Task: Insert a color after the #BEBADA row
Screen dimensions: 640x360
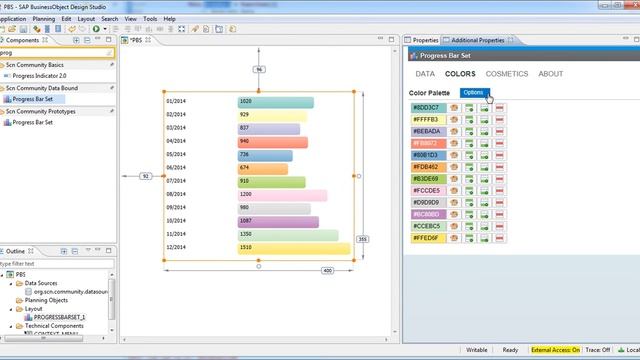Action: [484, 131]
